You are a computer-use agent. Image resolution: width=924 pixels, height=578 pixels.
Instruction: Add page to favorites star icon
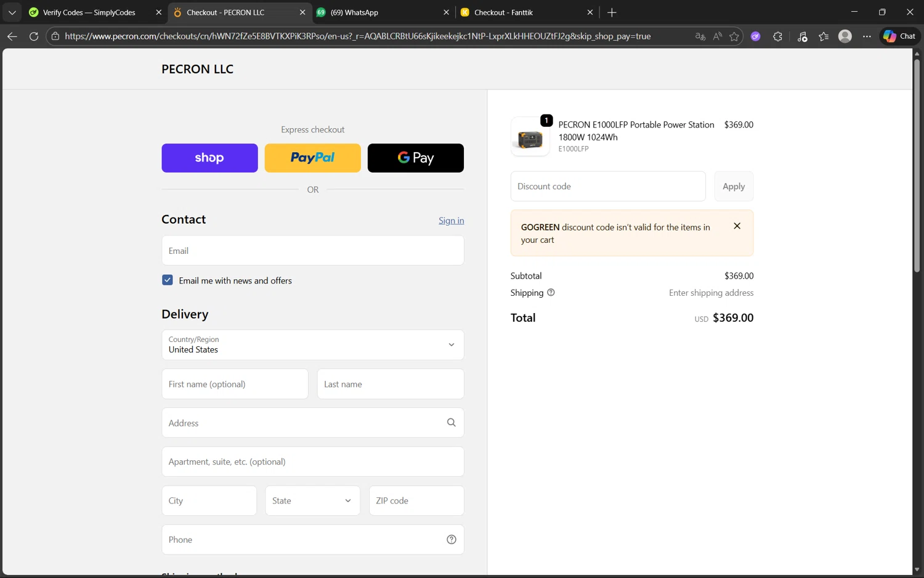tap(734, 36)
